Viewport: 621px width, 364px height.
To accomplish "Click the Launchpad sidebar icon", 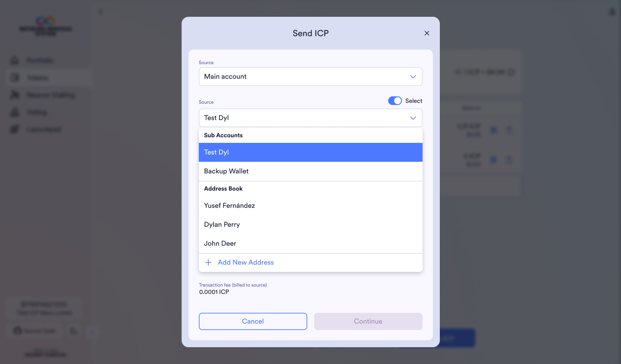I will (x=15, y=129).
